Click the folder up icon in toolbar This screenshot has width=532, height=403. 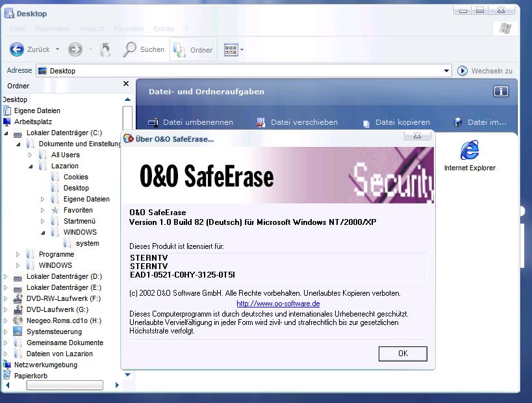pos(105,49)
